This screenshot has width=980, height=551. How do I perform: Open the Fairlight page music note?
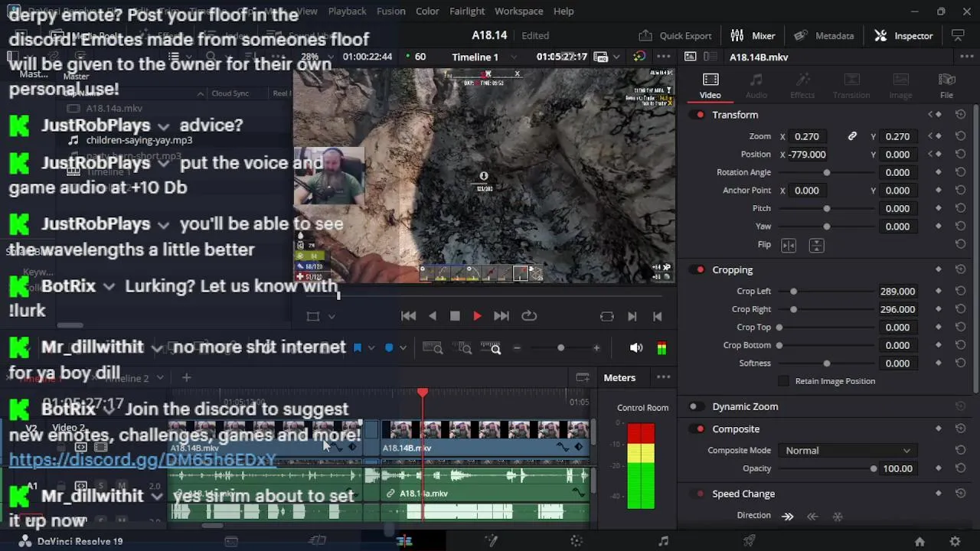click(663, 541)
